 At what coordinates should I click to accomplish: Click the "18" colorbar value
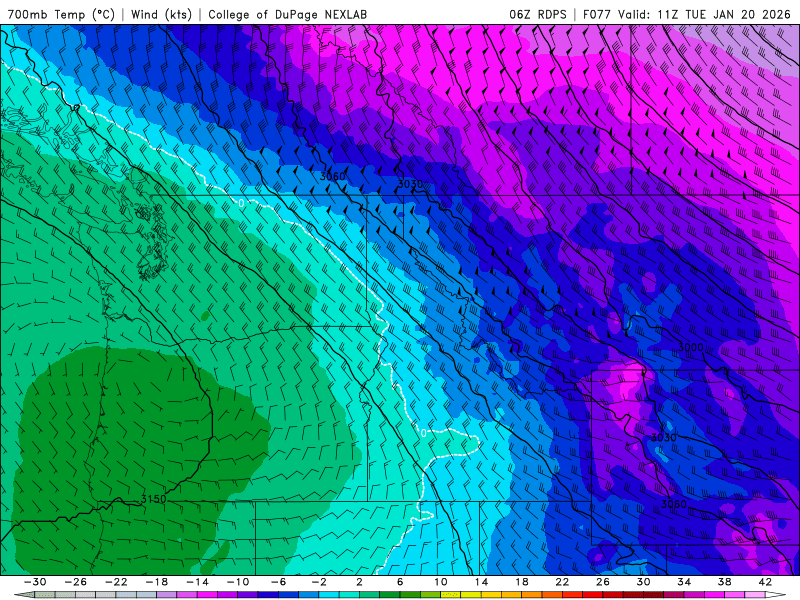(521, 582)
